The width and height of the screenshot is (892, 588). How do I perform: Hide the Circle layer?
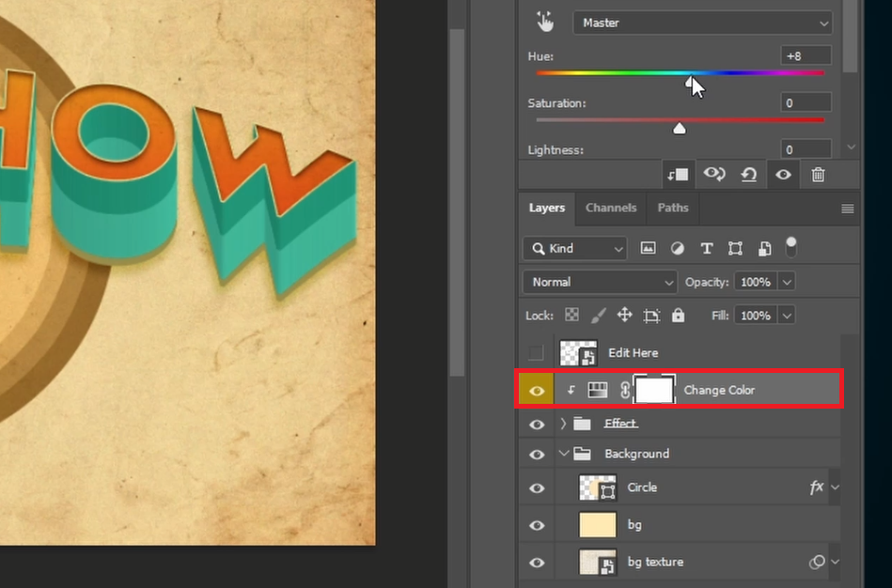pyautogui.click(x=537, y=488)
